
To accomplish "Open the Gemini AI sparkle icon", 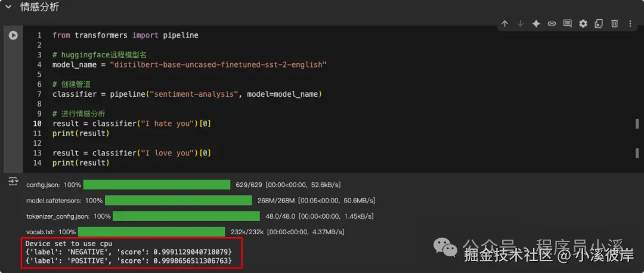I will (536, 24).
